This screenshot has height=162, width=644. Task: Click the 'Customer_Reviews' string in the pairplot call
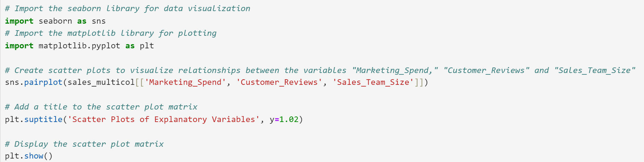click(279, 82)
